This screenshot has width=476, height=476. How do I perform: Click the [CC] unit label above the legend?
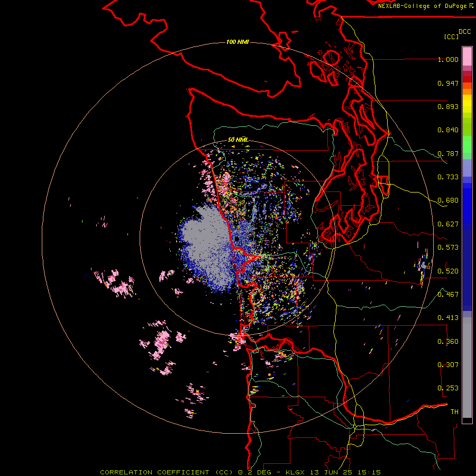[451, 36]
